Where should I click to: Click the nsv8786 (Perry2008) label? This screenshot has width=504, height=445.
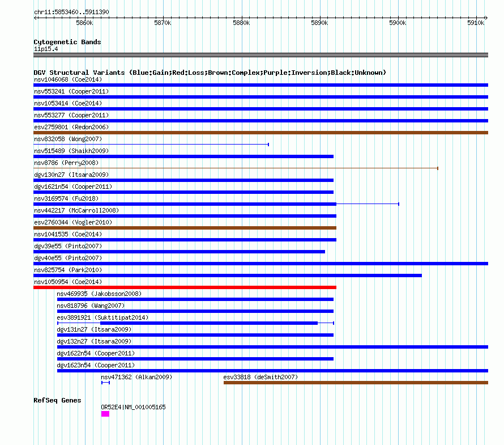pyautogui.click(x=66, y=163)
